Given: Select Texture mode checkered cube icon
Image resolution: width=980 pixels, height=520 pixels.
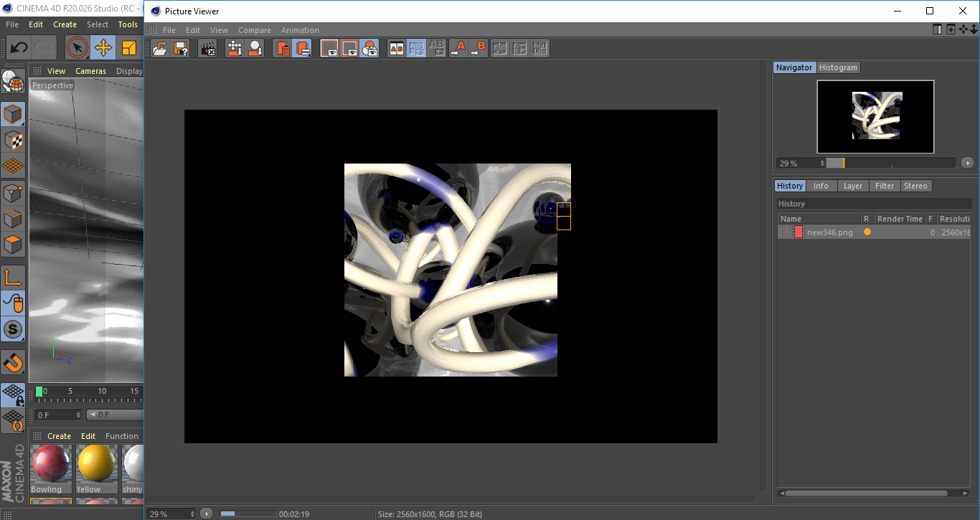Looking at the screenshot, I should click(13, 140).
